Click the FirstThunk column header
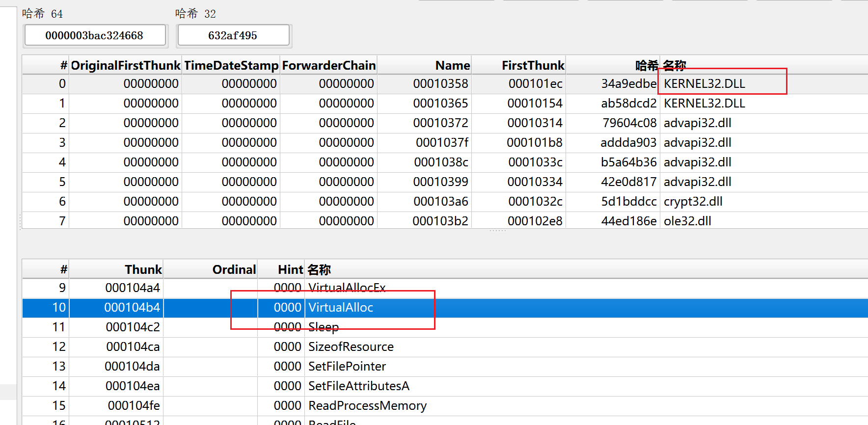Image resolution: width=868 pixels, height=425 pixels. [533, 65]
